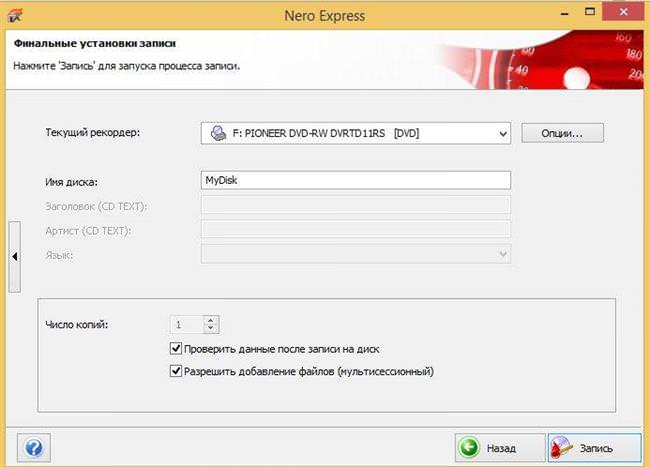This screenshot has height=467, width=650.
Task: Click the 'Число копий' value field
Action: [187, 324]
